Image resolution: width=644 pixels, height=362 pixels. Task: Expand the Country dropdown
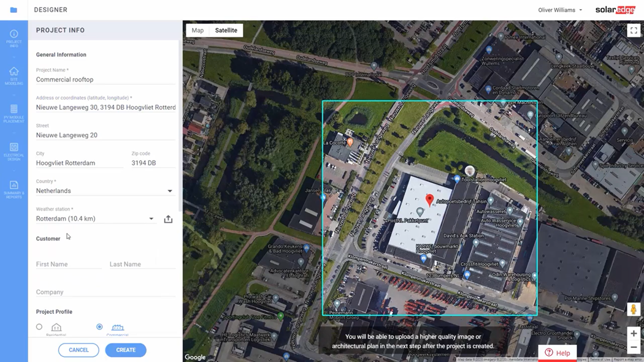(x=170, y=191)
